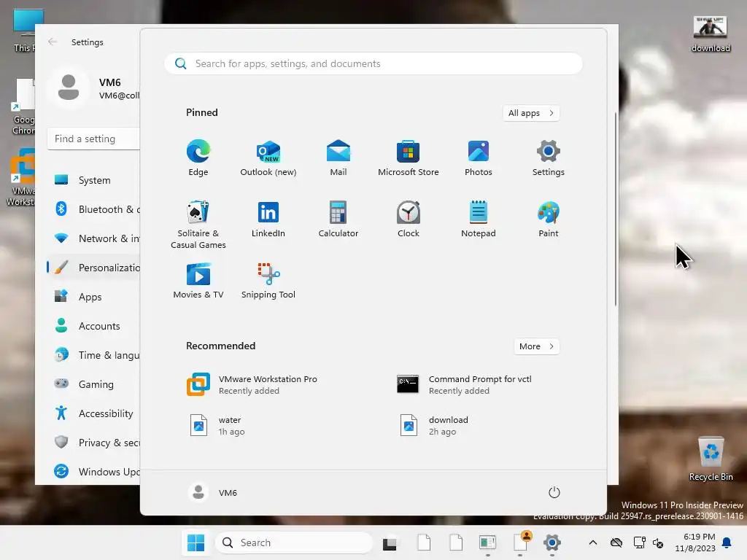The width and height of the screenshot is (747, 560).
Task: Open Network & internet settings
Action: coord(94,238)
